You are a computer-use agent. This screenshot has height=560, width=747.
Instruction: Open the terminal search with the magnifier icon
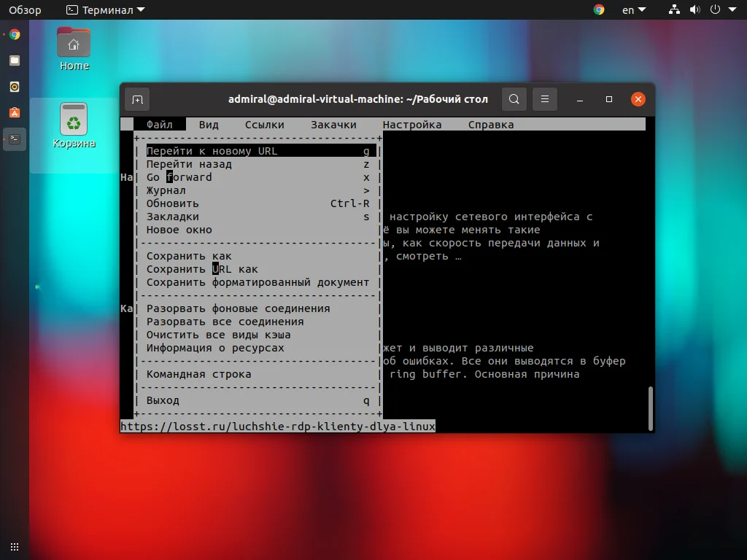(514, 99)
